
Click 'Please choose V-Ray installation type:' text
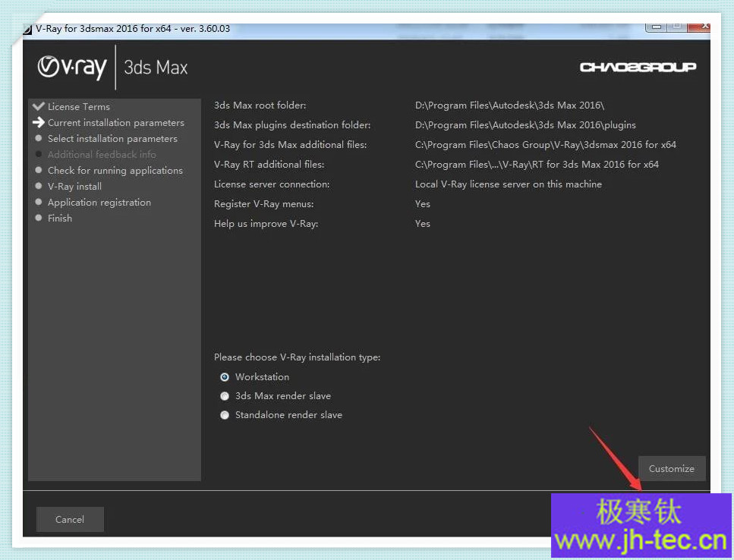297,357
